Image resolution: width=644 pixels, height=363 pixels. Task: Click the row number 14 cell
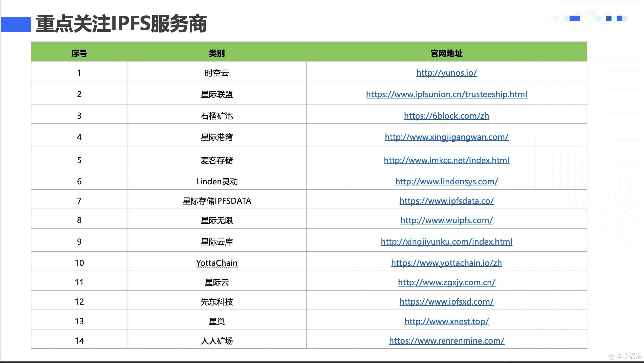(x=79, y=339)
